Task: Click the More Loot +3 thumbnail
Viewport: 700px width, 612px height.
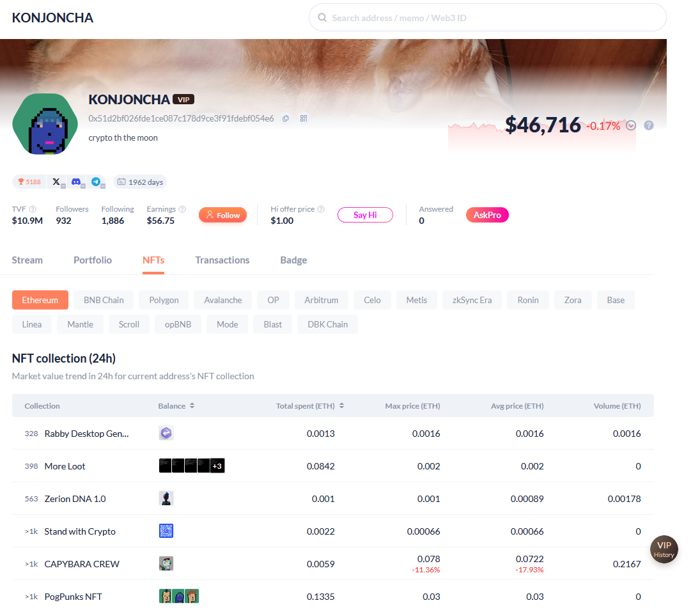Action: pyautogui.click(x=217, y=466)
